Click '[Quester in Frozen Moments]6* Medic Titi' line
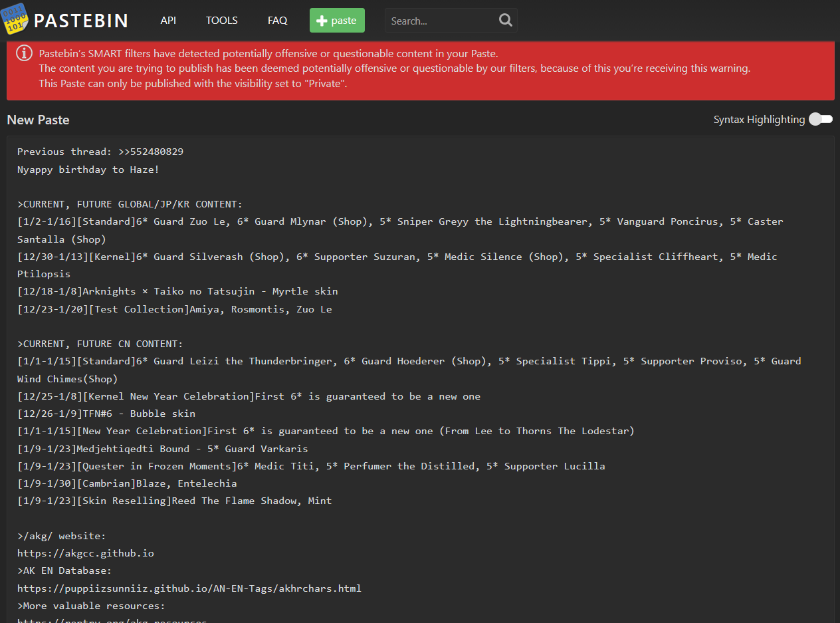This screenshot has width=840, height=623. (311, 466)
